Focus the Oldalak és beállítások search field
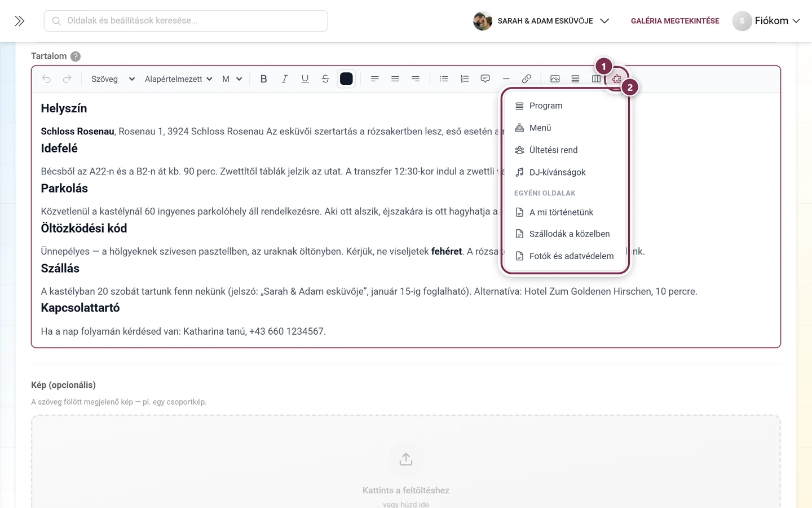The height and width of the screenshot is (508, 812). tap(186, 21)
